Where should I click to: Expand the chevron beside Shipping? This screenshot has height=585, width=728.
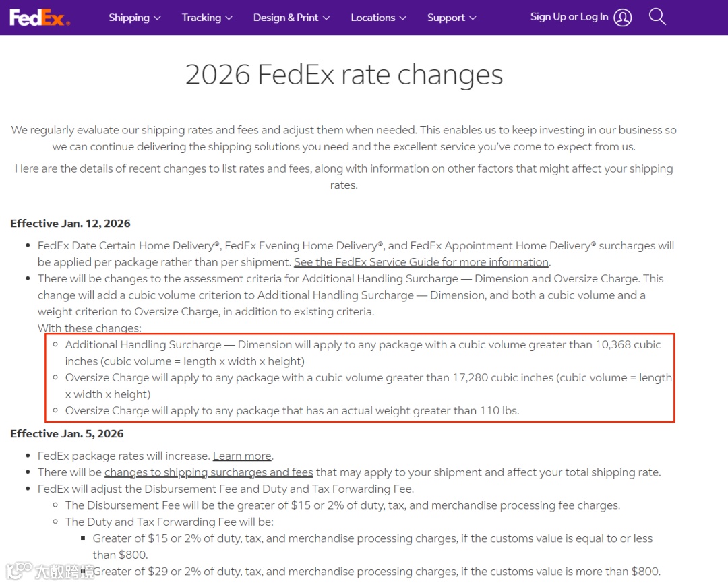157,18
